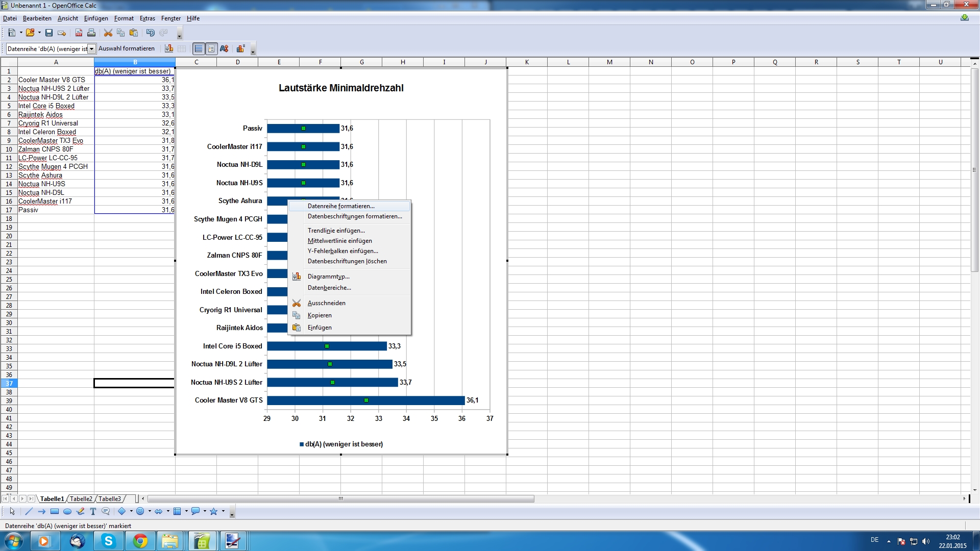
Task: Switch to the Tabelle3 sheet tab
Action: [110, 499]
